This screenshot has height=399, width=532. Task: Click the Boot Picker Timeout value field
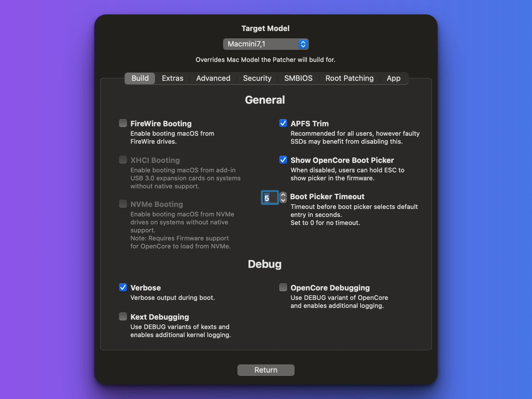click(270, 198)
